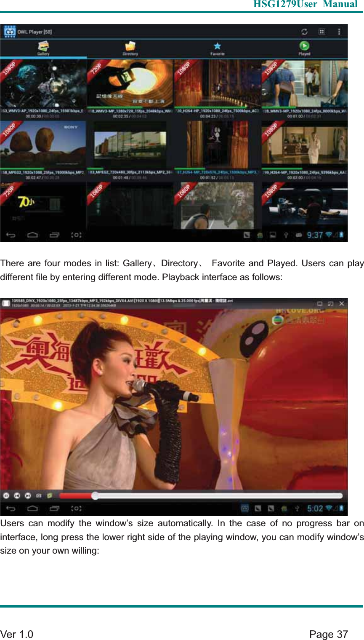
Task: Refresh the OWL Player gallery list
Action: (x=304, y=32)
